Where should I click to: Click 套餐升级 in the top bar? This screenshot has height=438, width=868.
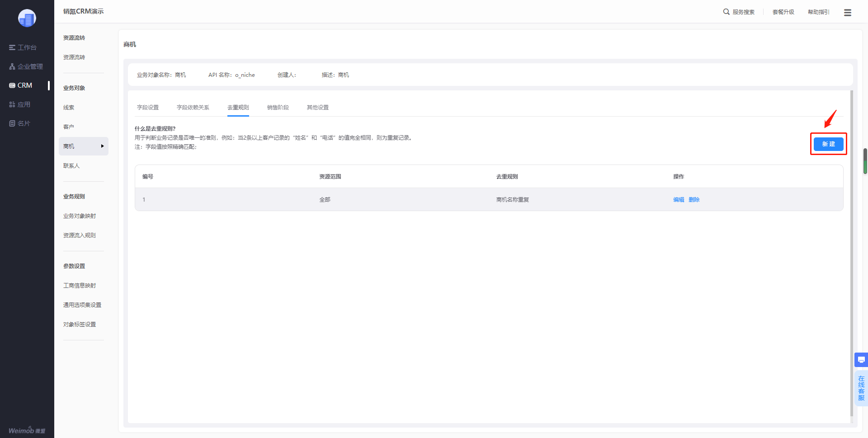click(783, 12)
